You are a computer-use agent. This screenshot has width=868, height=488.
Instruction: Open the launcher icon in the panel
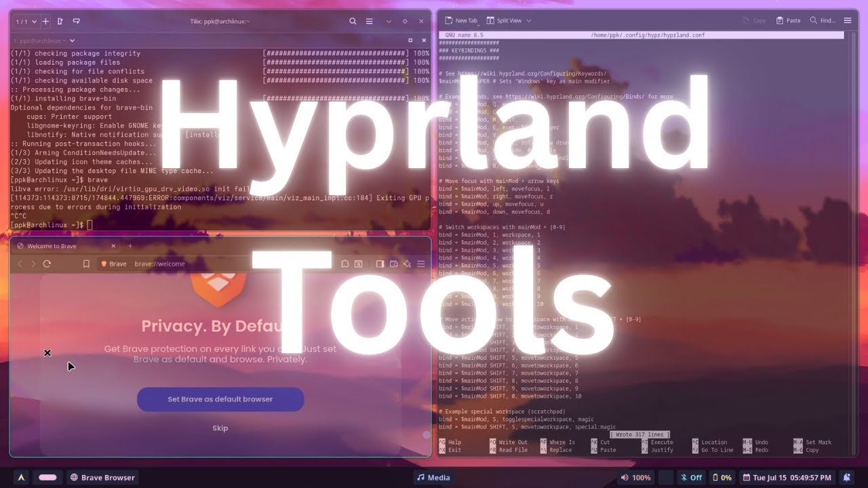22,477
